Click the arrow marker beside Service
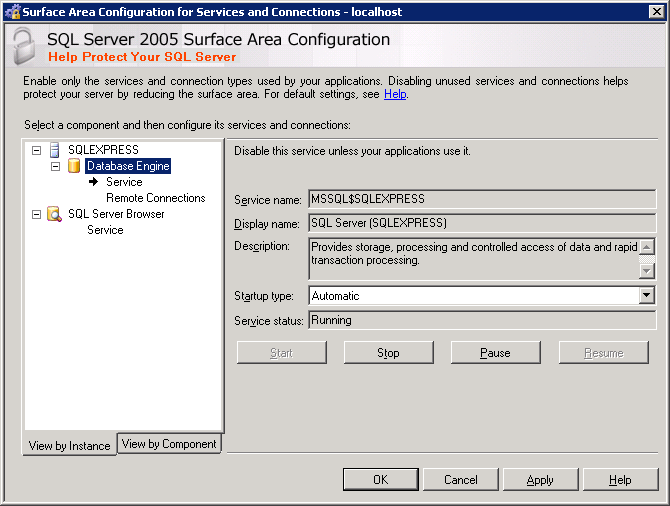This screenshot has height=506, width=670. point(93,182)
